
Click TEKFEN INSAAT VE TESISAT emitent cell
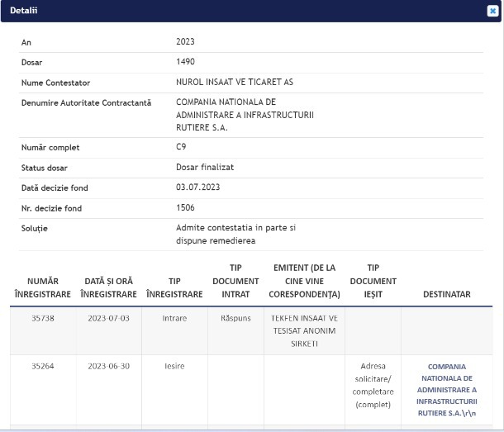point(304,330)
